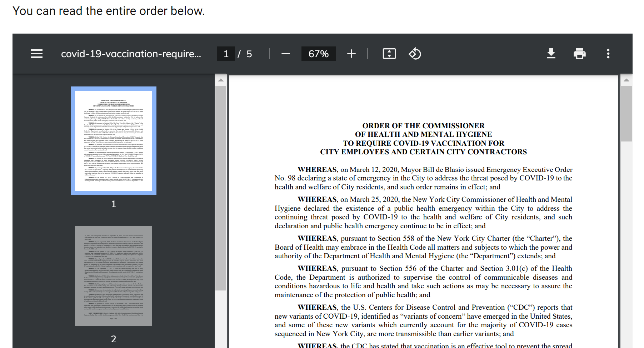Zoom out with the minus icon
The height and width of the screenshot is (348, 644).
(285, 54)
